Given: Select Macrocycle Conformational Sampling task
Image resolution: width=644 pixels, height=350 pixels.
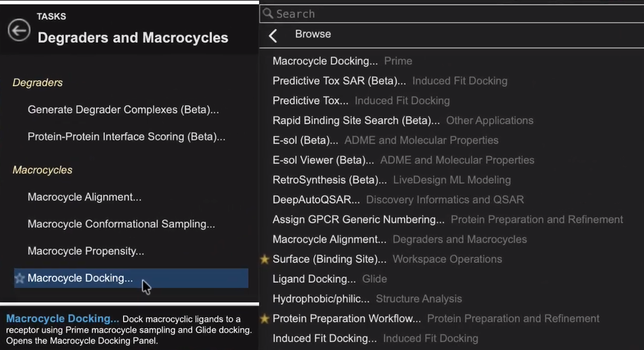Looking at the screenshot, I should click(x=122, y=224).
